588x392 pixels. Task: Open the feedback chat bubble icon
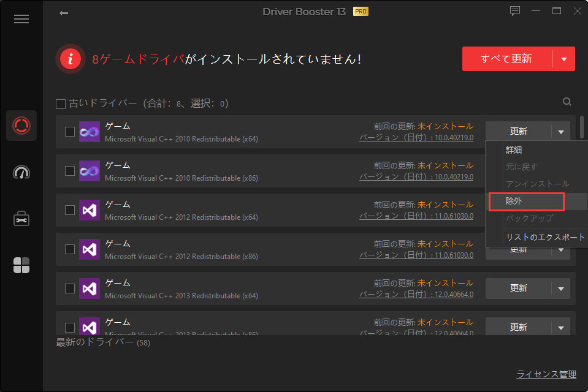pos(515,11)
